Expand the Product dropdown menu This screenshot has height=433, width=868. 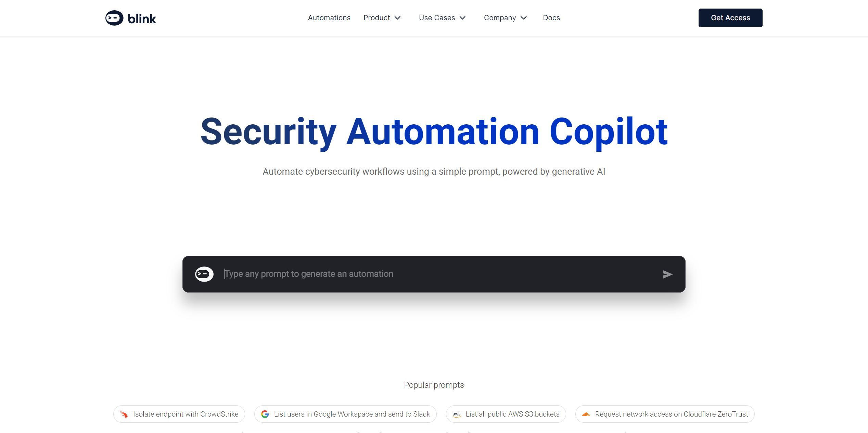(x=382, y=18)
